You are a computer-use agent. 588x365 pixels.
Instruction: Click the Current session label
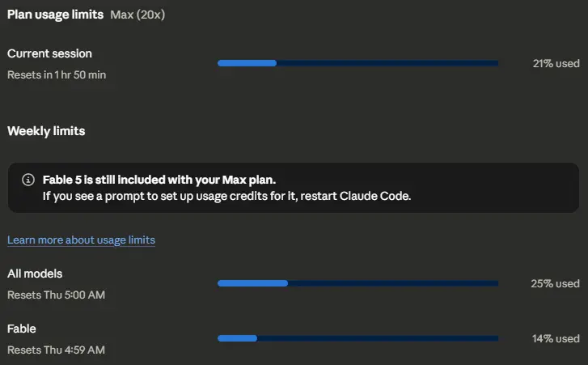coord(49,53)
